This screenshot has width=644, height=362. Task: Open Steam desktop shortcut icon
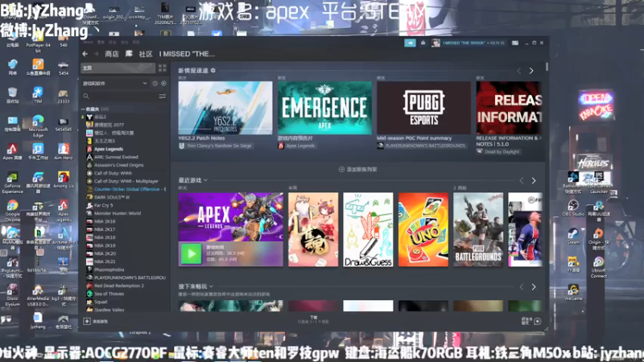pos(573,236)
